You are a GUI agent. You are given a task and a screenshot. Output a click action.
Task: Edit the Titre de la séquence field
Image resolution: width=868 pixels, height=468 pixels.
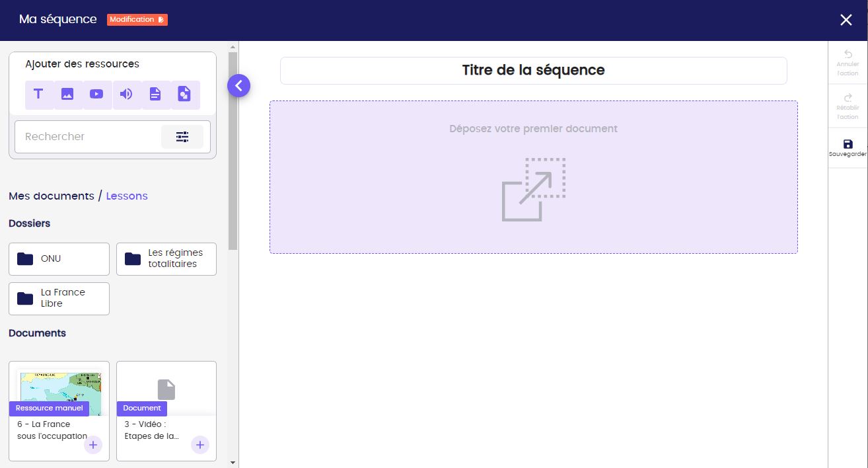pos(533,70)
